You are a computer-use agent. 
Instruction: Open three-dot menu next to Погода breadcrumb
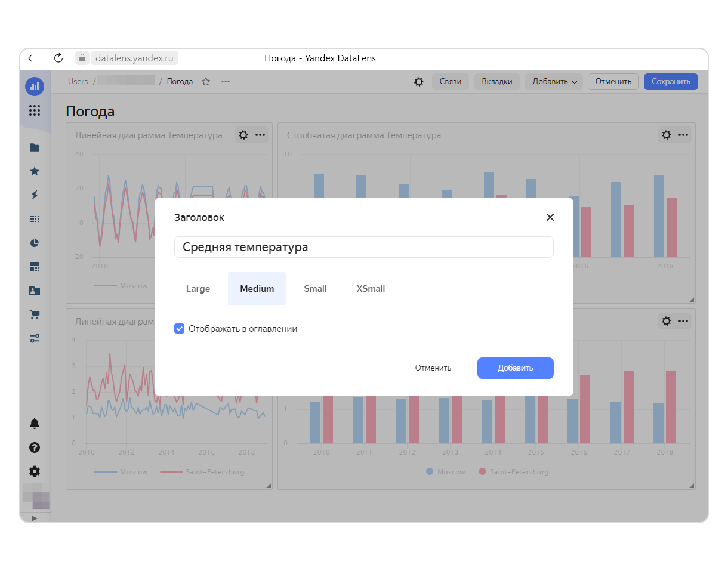[226, 82]
